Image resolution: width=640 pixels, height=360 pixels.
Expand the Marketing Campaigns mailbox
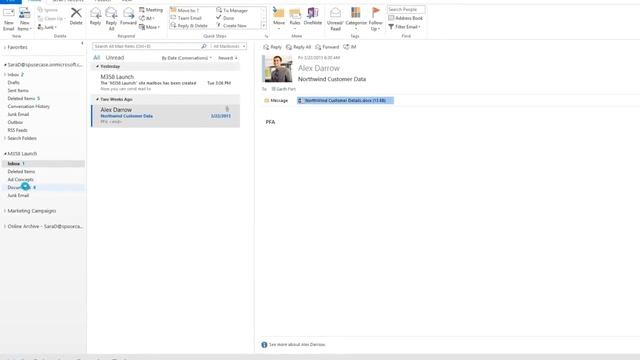point(5,211)
